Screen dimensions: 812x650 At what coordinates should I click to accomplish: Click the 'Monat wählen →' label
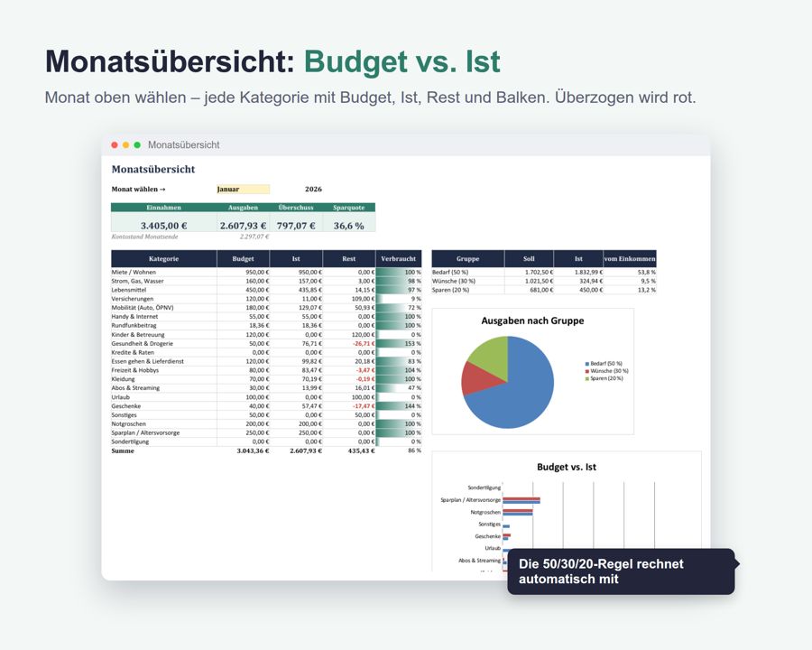click(138, 190)
